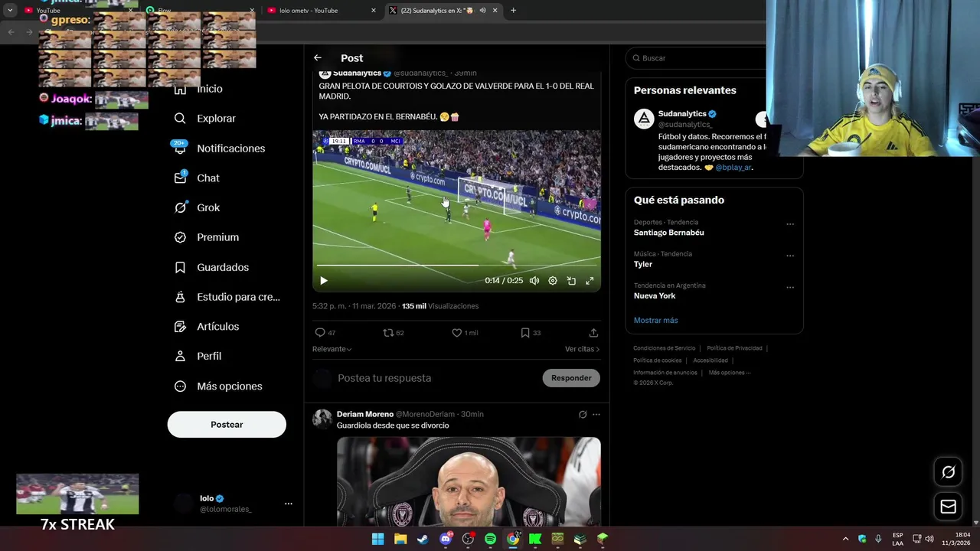Open options for Santiago Bernabéu trend

tap(790, 224)
